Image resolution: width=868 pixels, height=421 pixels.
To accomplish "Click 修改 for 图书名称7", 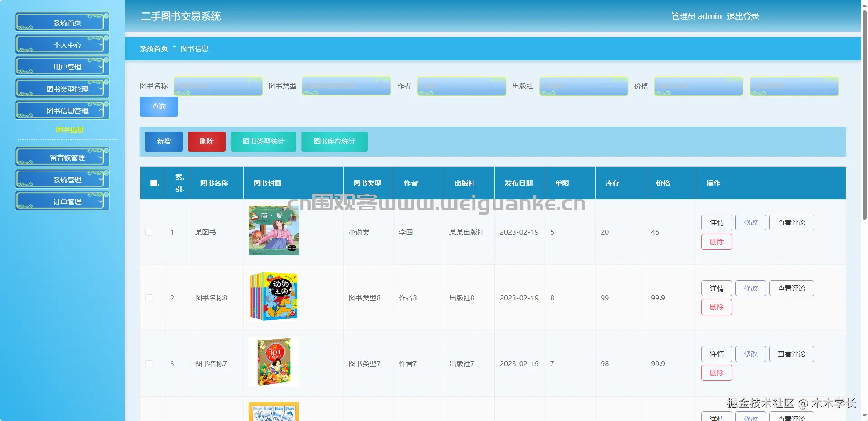I will [x=751, y=354].
